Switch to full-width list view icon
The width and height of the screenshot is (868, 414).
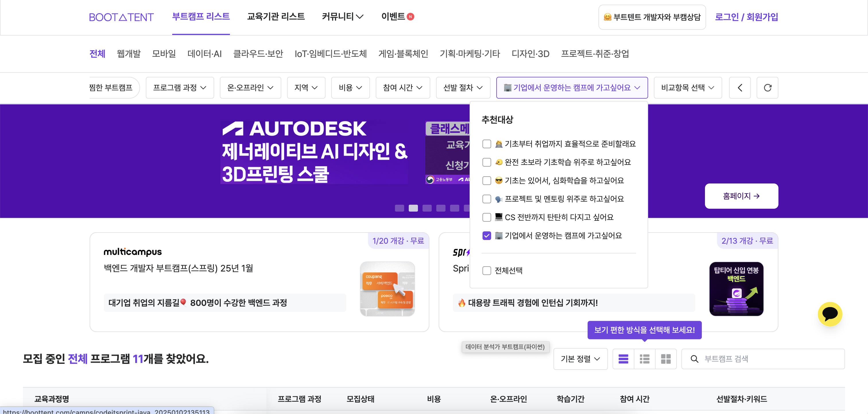click(x=623, y=359)
